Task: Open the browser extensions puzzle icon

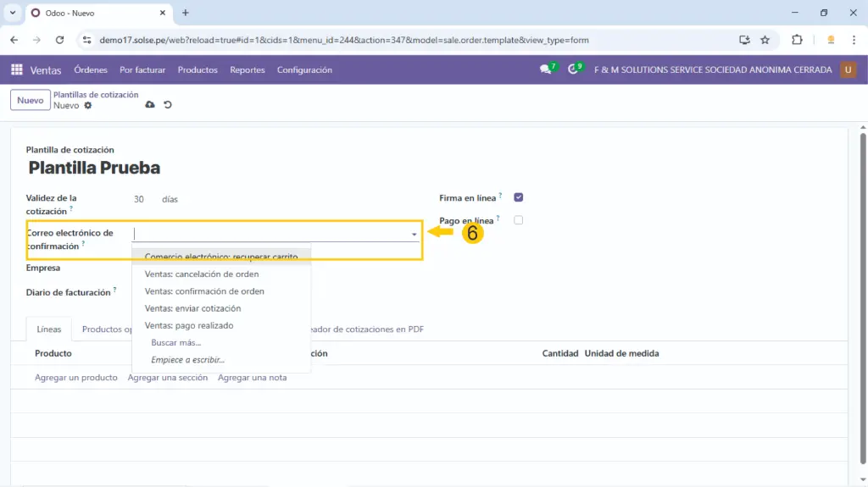Action: [x=797, y=40]
